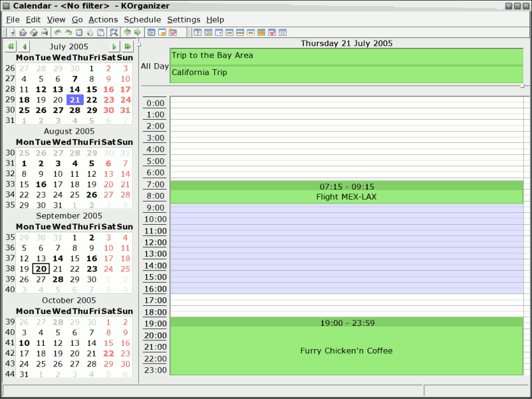
Task: Expand the Settings menu
Action: [x=184, y=20]
